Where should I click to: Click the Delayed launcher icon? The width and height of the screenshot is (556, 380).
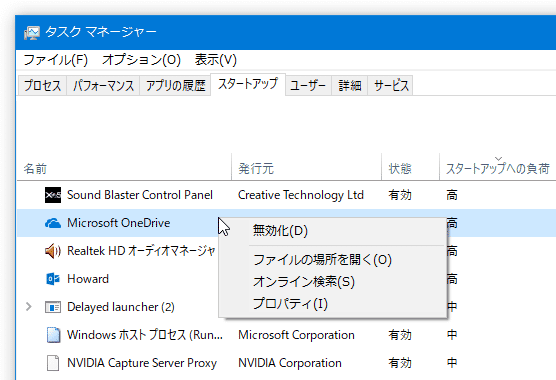[x=53, y=307]
